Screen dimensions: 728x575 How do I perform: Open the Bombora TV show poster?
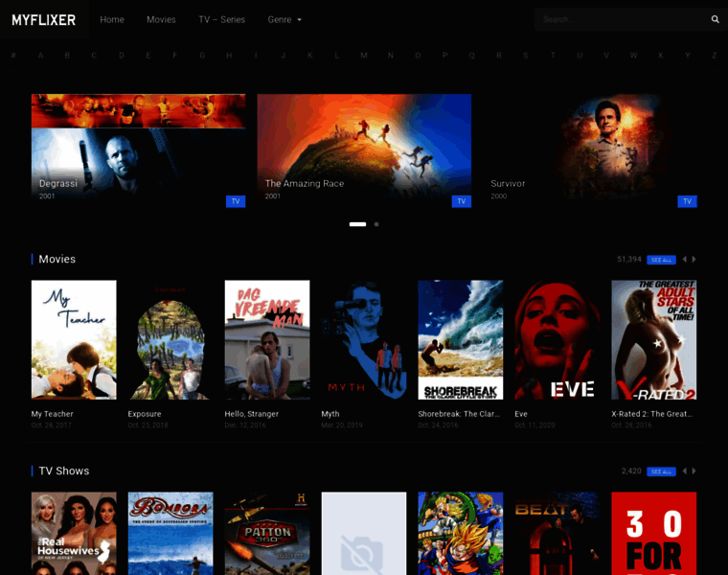coord(171,533)
